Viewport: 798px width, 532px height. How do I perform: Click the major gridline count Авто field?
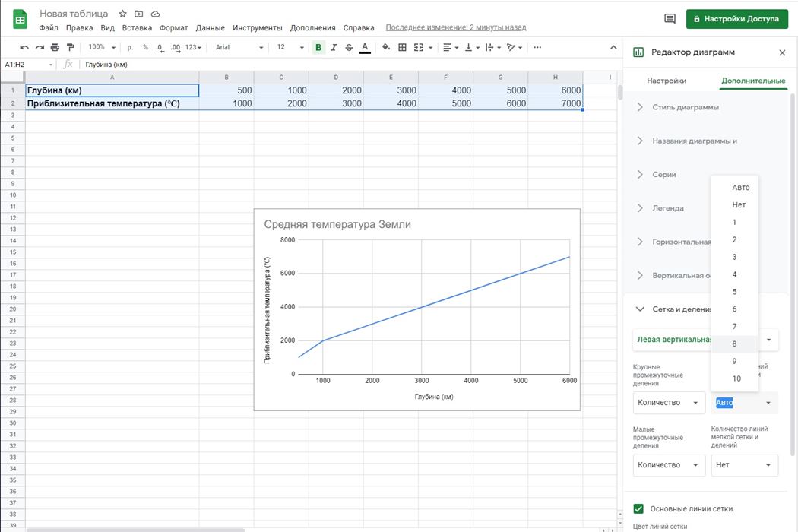pyautogui.click(x=745, y=403)
